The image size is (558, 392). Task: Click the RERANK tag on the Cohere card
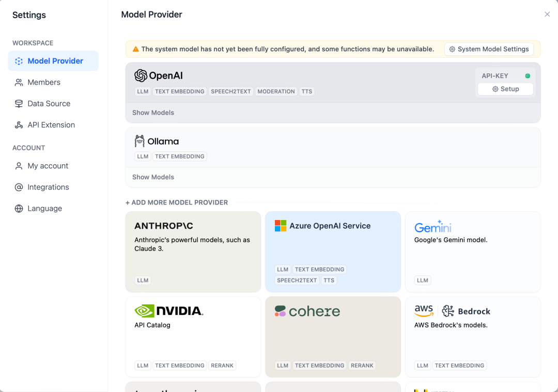pyautogui.click(x=362, y=365)
